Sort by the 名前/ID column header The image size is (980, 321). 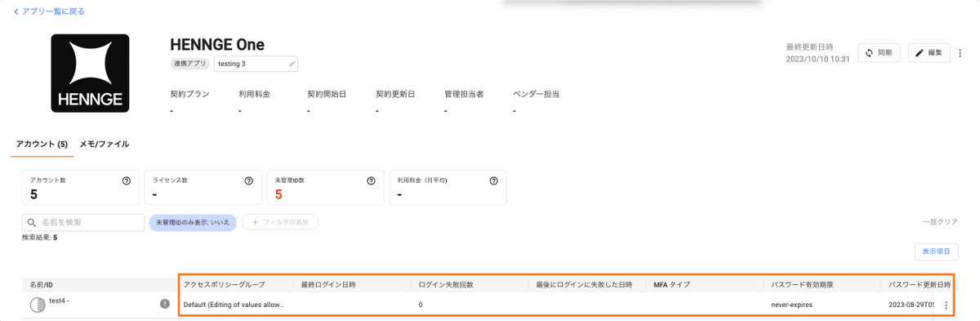pyautogui.click(x=41, y=285)
